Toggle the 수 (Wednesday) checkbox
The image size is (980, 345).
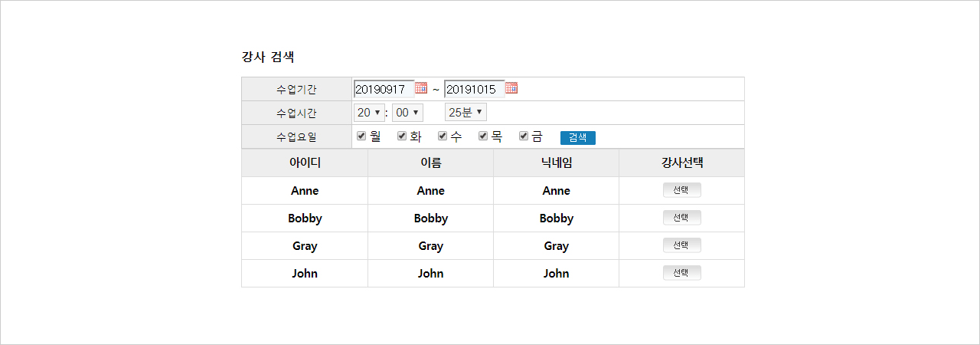pos(443,136)
